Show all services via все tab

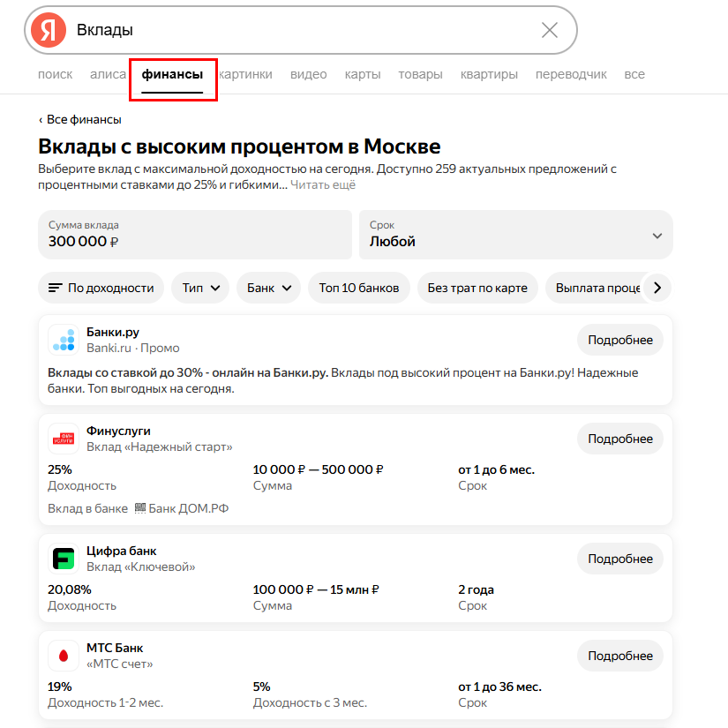(x=634, y=74)
